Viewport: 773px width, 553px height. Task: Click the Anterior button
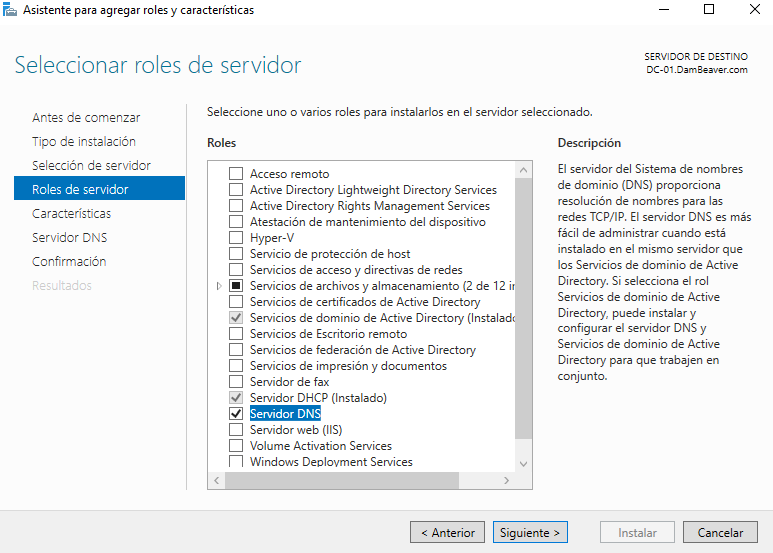[x=448, y=532]
